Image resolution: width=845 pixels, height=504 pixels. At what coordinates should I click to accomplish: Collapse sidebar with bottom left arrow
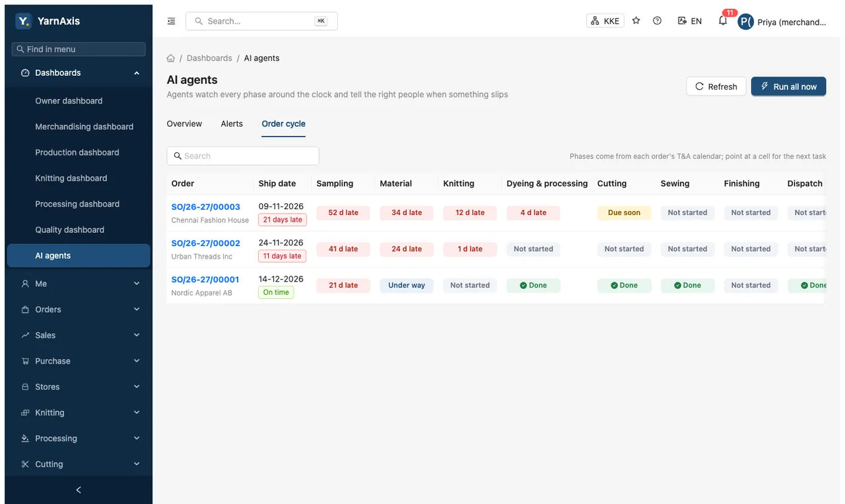[79, 490]
